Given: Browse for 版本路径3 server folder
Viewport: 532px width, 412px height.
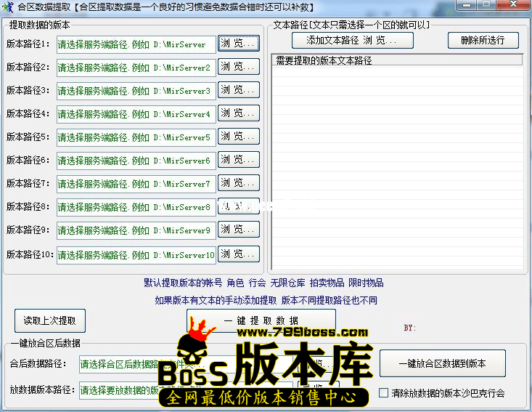Looking at the screenshot, I should click(239, 89).
